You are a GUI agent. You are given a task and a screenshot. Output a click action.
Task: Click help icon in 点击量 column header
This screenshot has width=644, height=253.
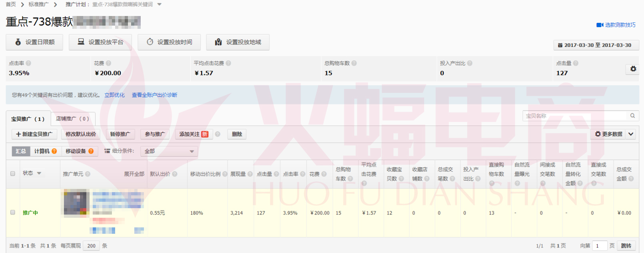276,174
